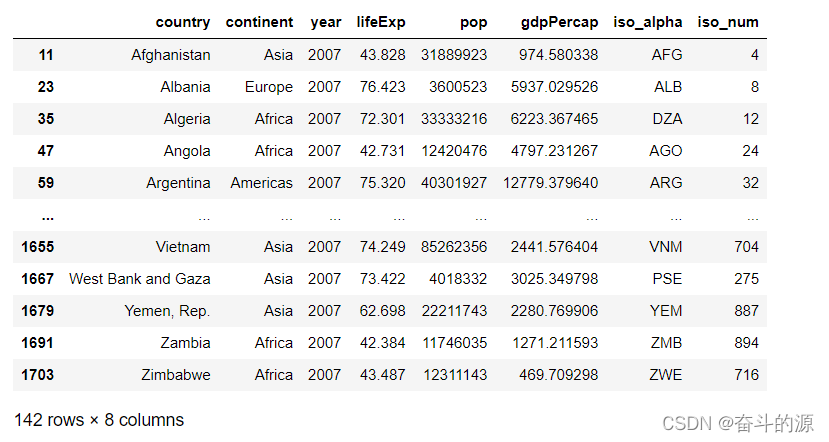Click the Algeria country cell
The image size is (829, 442).
pos(187,119)
